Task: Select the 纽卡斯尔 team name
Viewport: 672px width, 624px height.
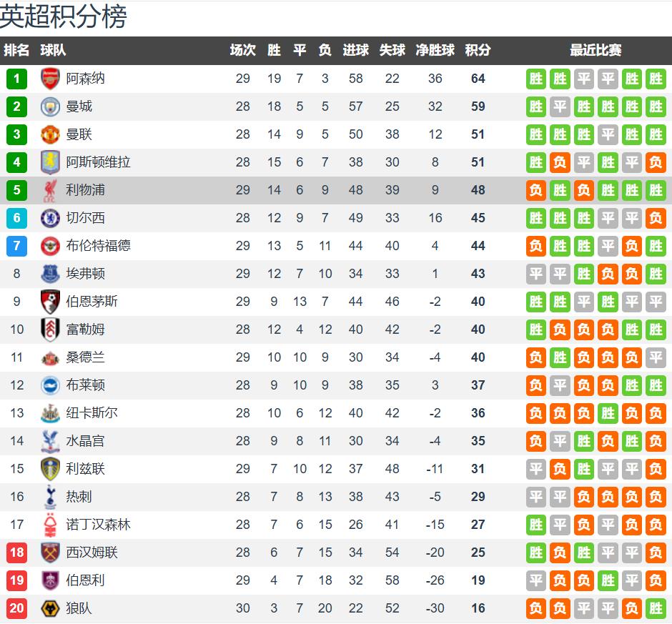Action: [92, 413]
